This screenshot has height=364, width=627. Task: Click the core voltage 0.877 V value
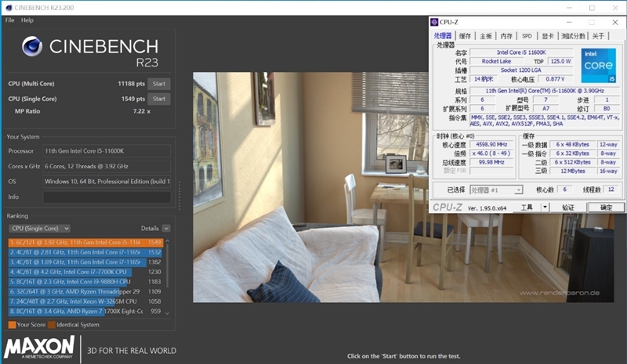click(555, 79)
